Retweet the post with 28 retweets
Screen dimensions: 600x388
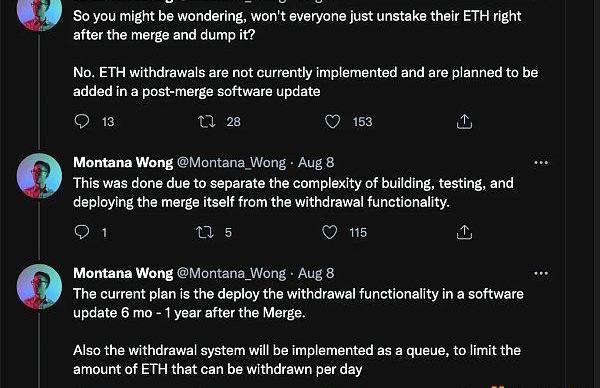pos(207,122)
